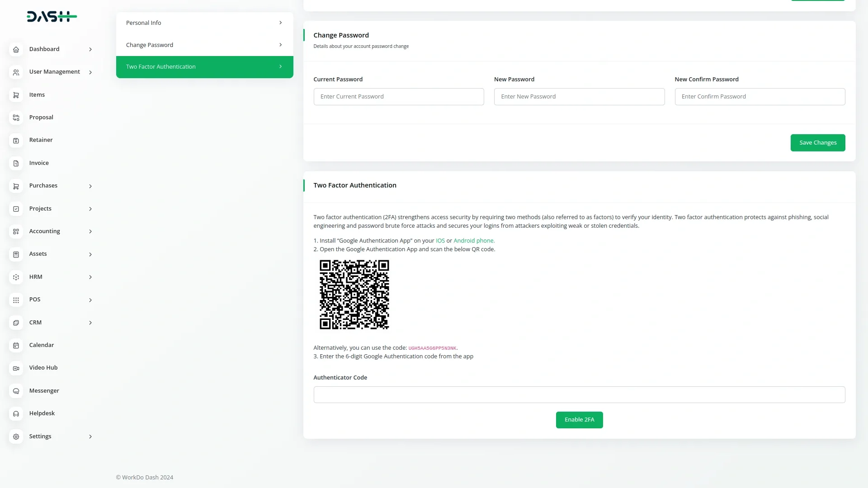868x488 pixels.
Task: Switch to the Personal Info tab
Action: click(x=204, y=23)
